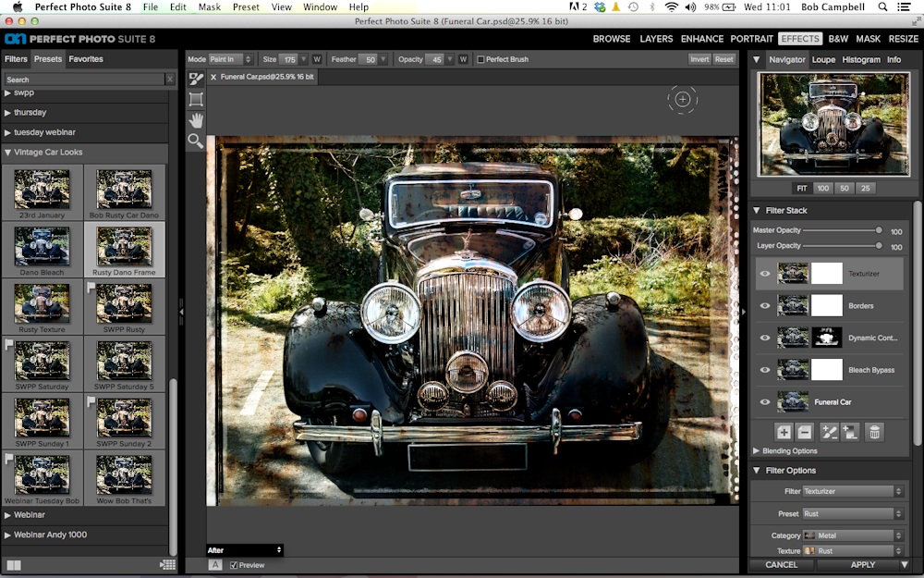Click the volume icon in menu bar
Screen dimensions: 924x578
pos(690,7)
